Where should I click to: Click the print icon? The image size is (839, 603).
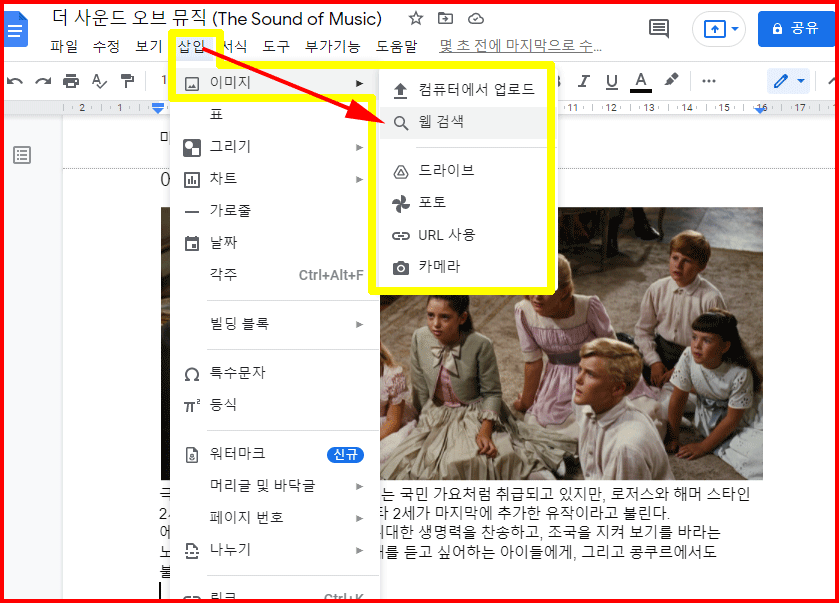point(71,81)
